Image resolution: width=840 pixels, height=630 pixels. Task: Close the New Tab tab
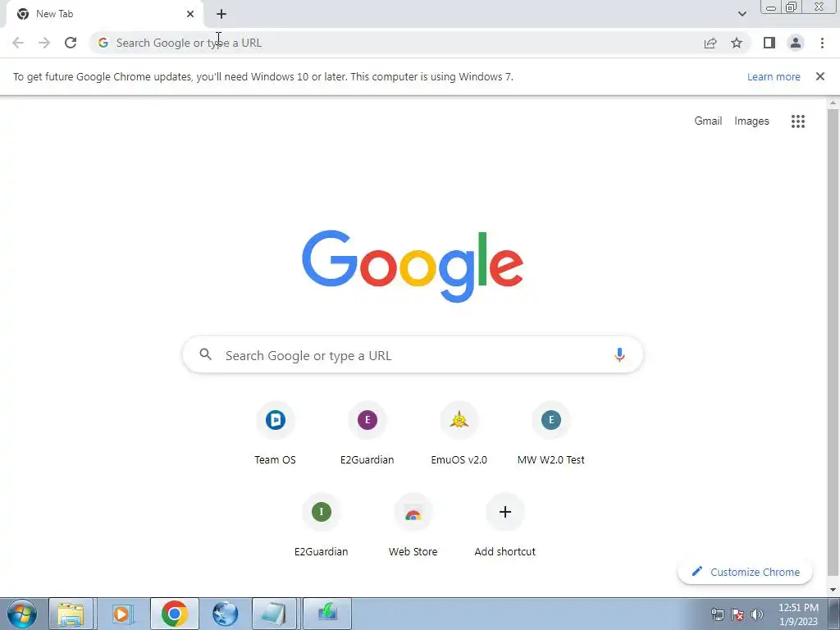click(x=190, y=14)
